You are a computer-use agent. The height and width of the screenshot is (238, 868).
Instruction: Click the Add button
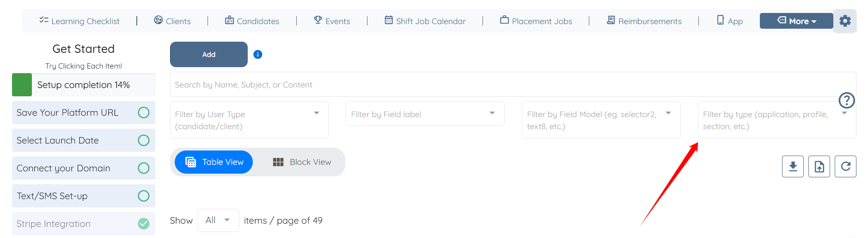point(209,55)
